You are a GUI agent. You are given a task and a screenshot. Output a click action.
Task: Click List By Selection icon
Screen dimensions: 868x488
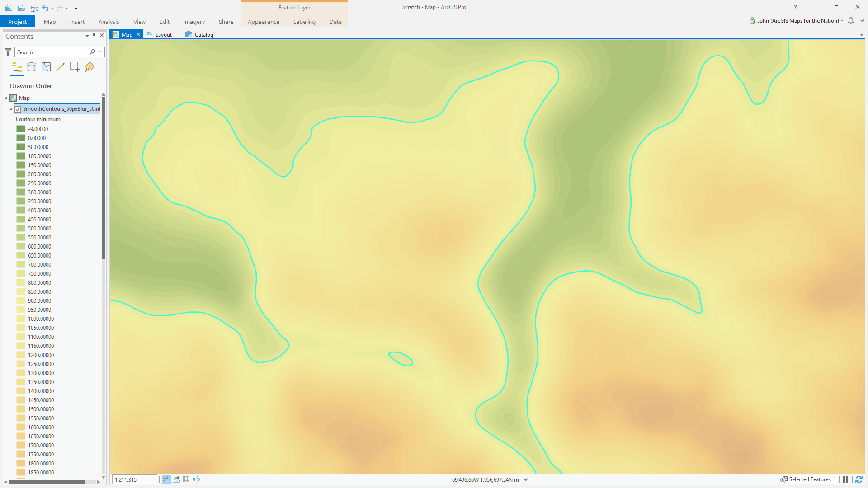point(46,67)
